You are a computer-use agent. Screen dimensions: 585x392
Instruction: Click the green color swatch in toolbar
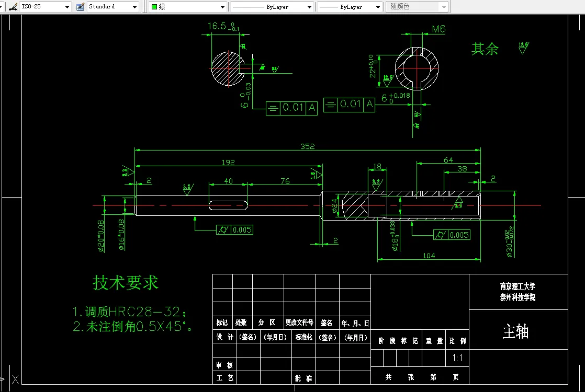pyautogui.click(x=154, y=7)
